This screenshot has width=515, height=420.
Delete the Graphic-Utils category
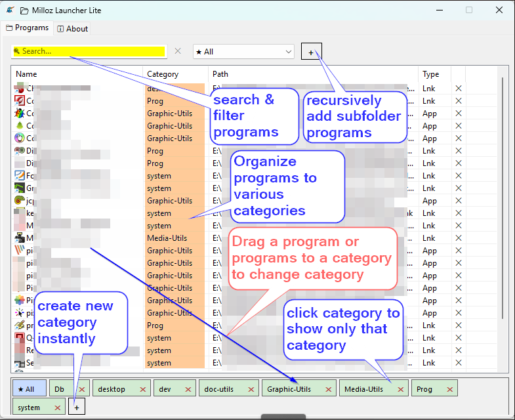(329, 389)
